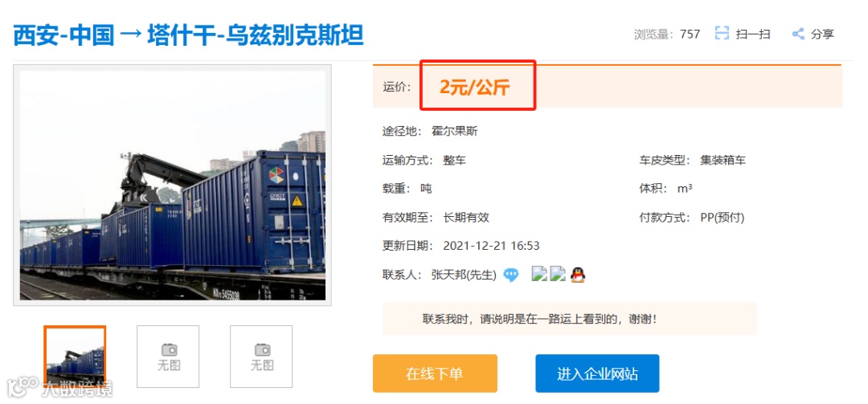Click the 在线下单 order button
The width and height of the screenshot is (868, 404).
click(435, 373)
